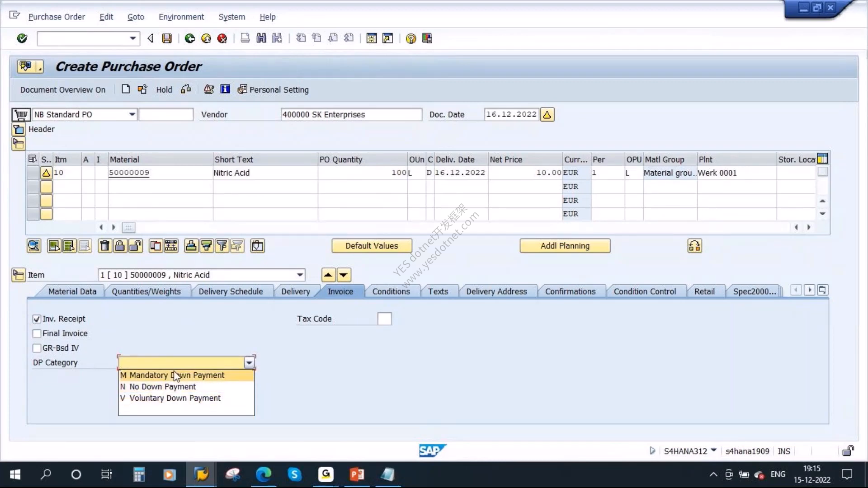Image resolution: width=868 pixels, height=488 pixels.
Task: Open the Item selector dropdown
Action: click(300, 275)
